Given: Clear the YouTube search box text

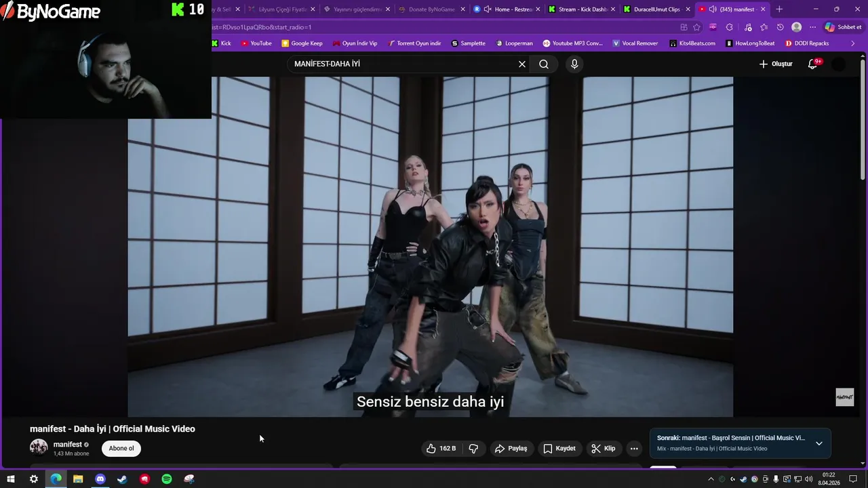Looking at the screenshot, I should [522, 64].
